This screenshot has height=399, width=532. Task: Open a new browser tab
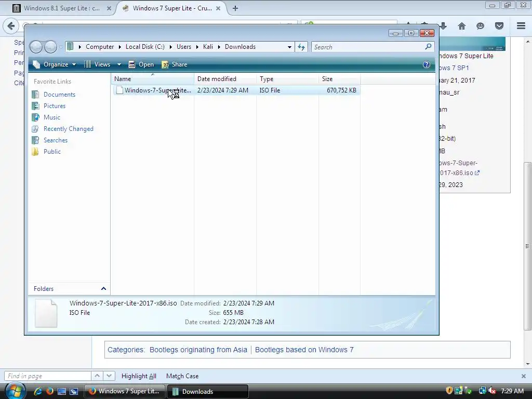point(235,8)
